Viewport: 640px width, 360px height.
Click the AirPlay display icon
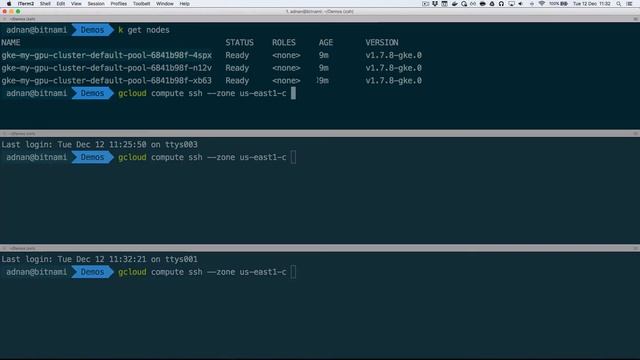tap(511, 4)
